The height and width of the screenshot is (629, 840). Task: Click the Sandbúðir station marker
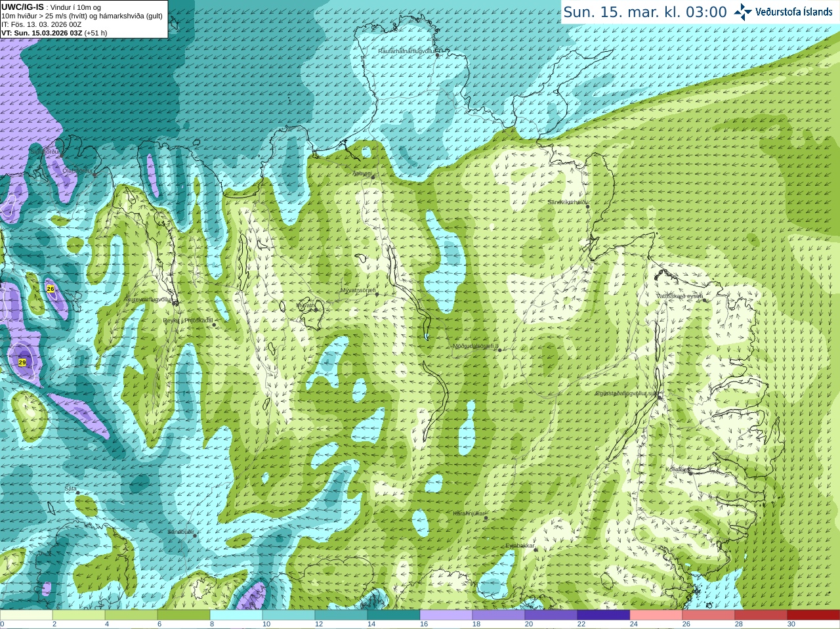(195, 536)
